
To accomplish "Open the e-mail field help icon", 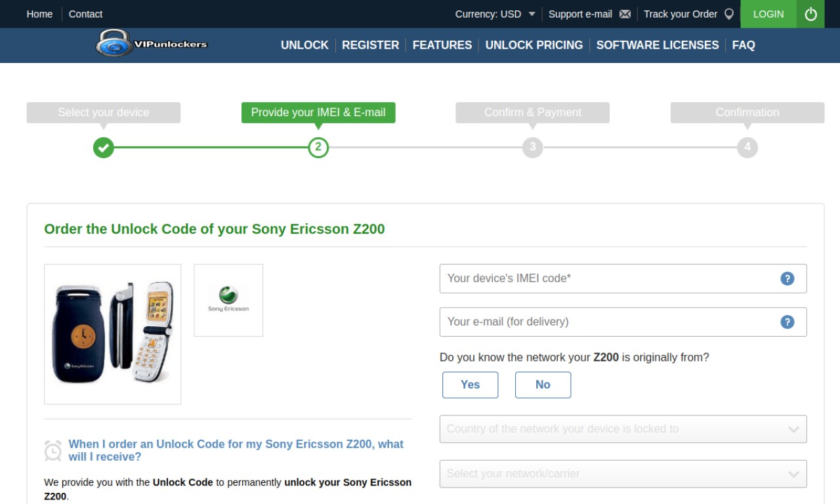I will 787,322.
